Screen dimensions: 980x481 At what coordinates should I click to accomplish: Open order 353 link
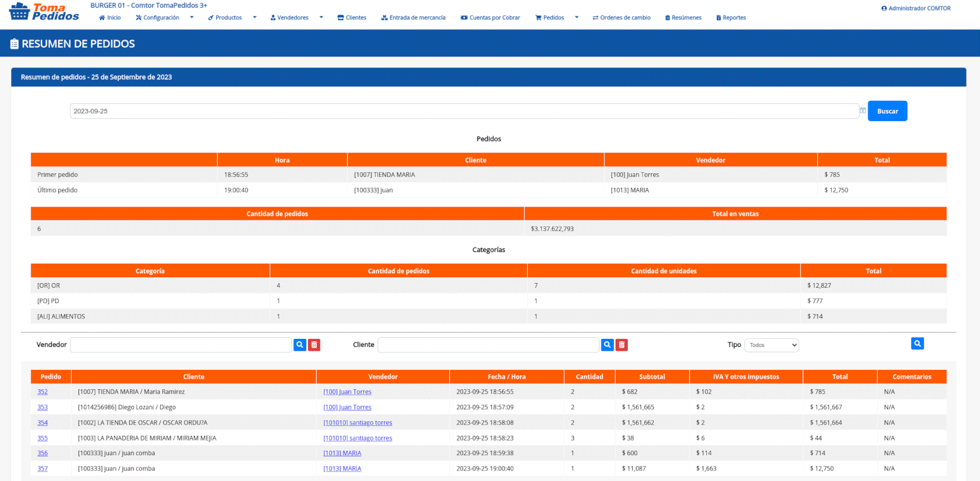tap(42, 407)
